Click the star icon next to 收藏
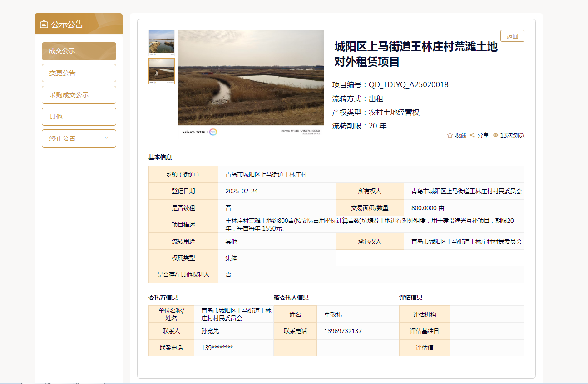The image size is (588, 384). [450, 135]
